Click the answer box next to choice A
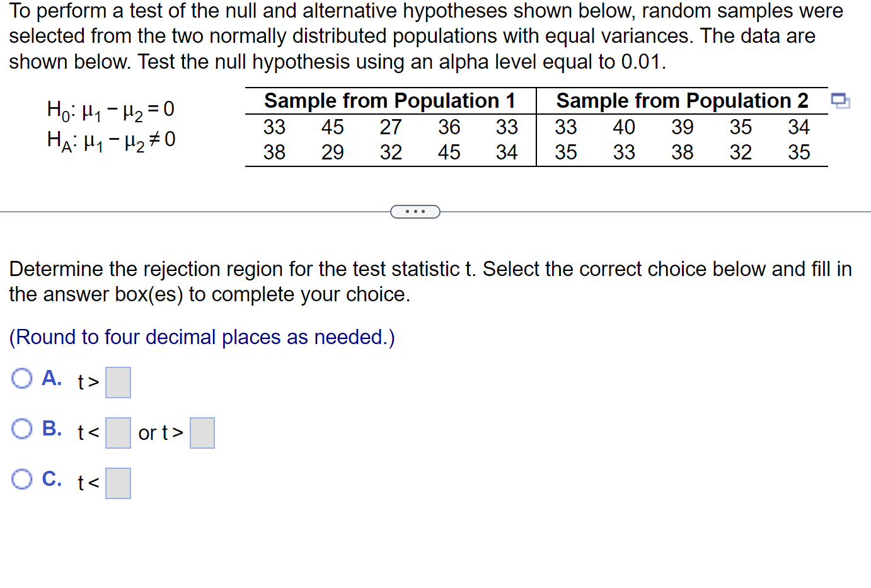 pyautogui.click(x=118, y=382)
